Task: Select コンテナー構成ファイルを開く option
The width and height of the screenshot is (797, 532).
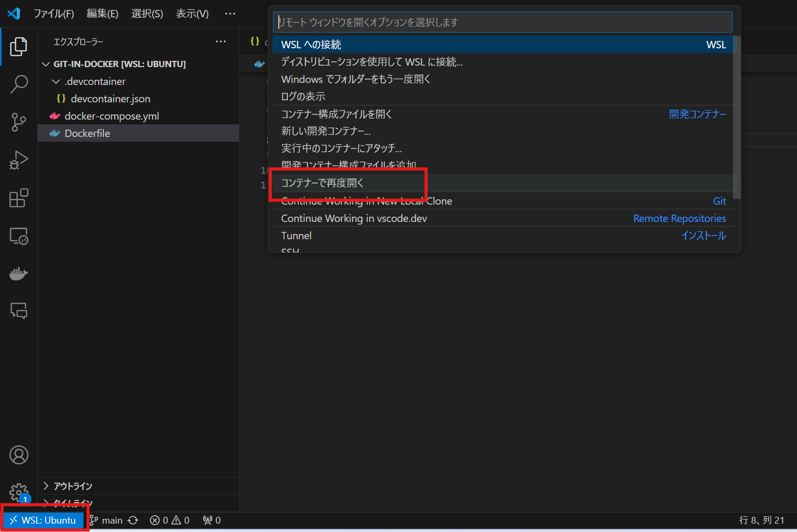Action: point(503,114)
